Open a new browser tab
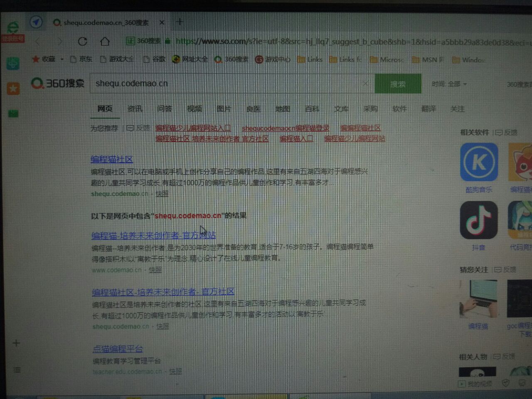The image size is (532, 399). [x=180, y=22]
